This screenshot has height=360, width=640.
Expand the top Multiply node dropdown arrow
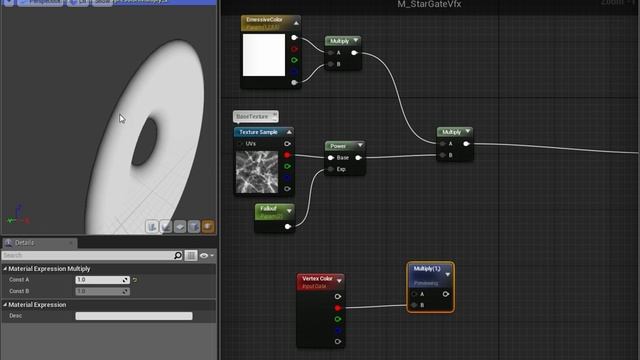(356, 40)
